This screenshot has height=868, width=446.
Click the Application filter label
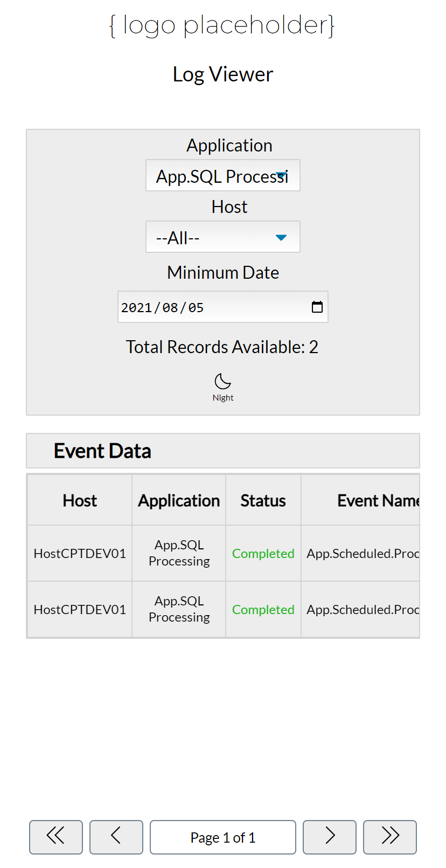coord(229,146)
